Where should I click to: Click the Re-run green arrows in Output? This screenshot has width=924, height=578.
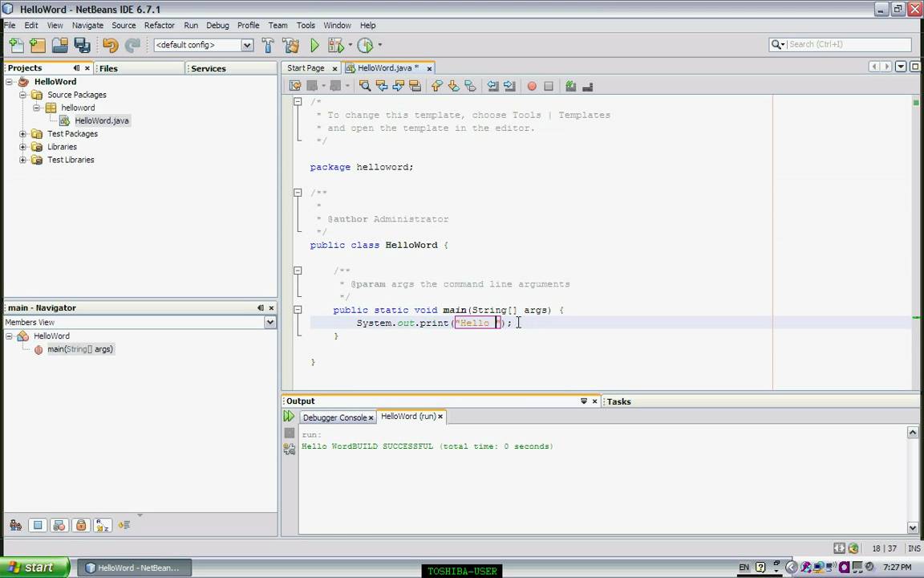point(289,417)
